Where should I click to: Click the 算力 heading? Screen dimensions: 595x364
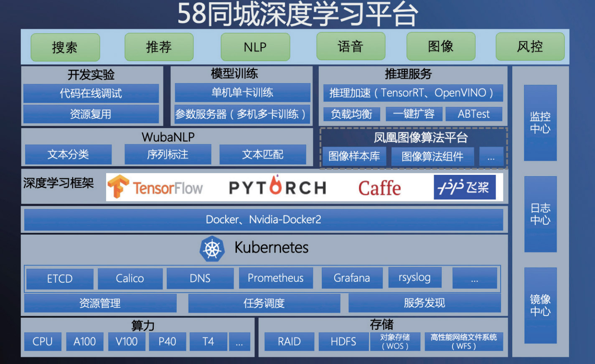143,326
